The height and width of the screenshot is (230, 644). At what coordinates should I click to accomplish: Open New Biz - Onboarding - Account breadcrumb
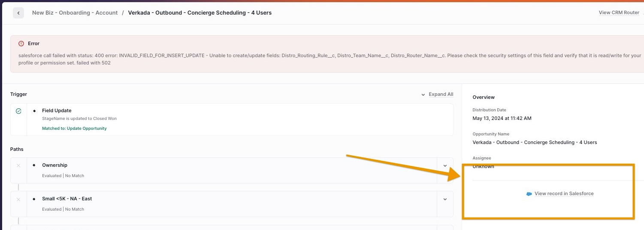click(75, 13)
